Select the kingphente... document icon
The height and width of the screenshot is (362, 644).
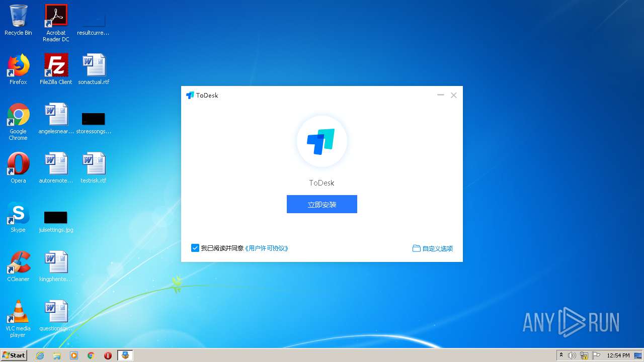56,266
